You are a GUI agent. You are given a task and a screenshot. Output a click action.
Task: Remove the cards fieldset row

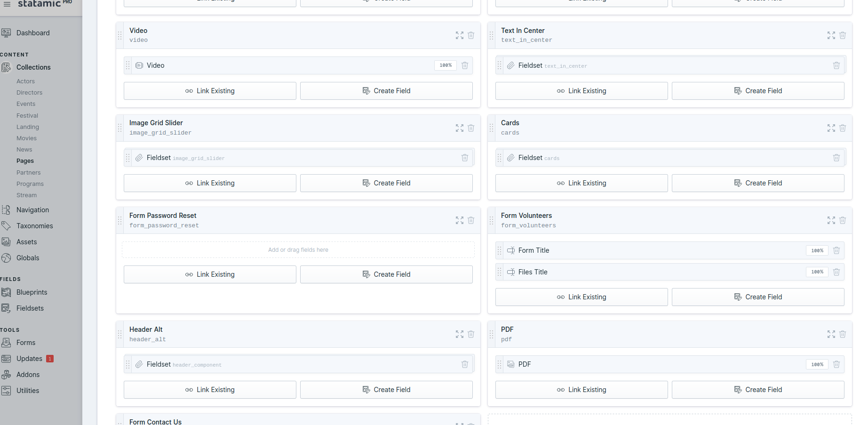pos(836,158)
